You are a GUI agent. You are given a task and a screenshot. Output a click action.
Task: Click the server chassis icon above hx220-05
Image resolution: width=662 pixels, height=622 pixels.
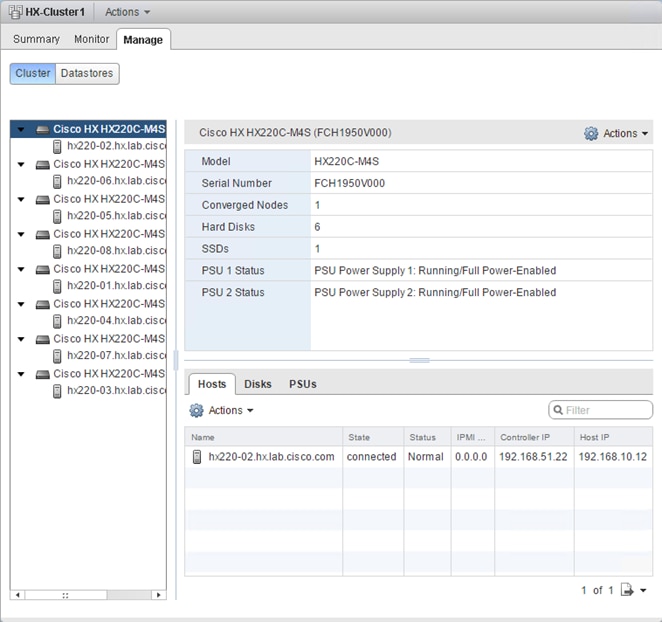43,200
